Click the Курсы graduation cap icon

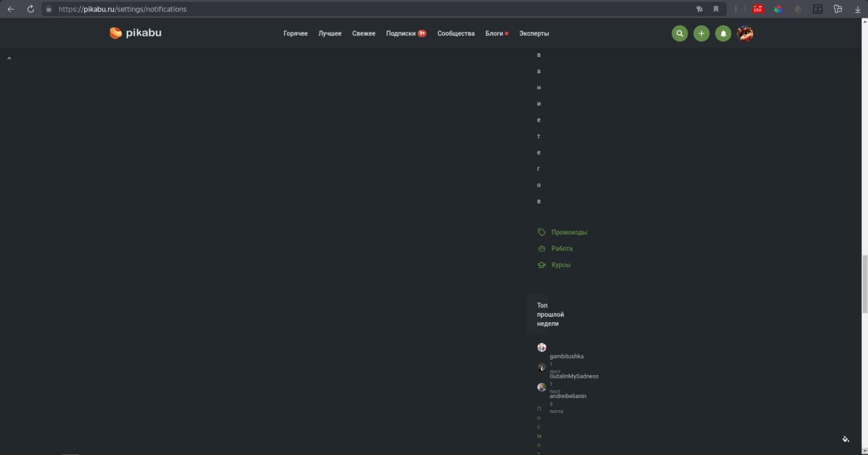tap(541, 264)
